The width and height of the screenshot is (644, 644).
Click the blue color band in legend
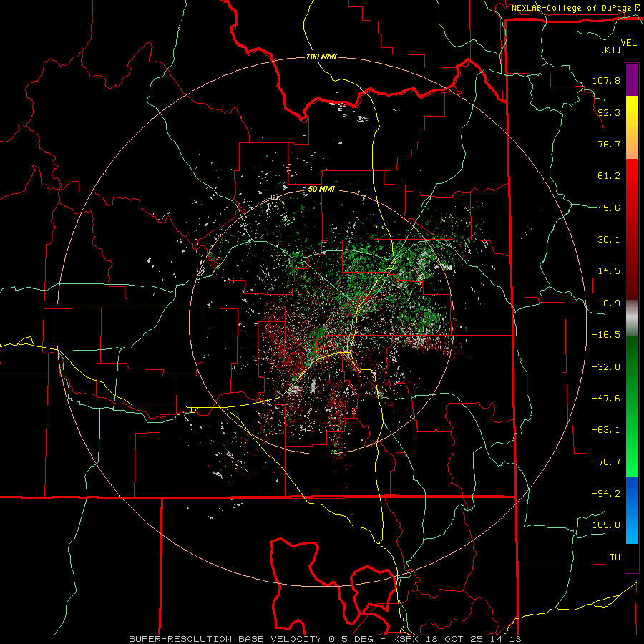pyautogui.click(x=632, y=510)
